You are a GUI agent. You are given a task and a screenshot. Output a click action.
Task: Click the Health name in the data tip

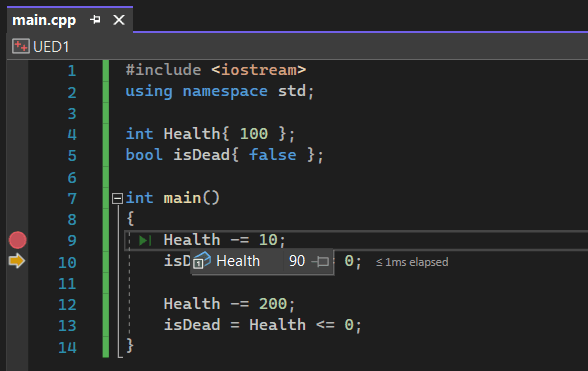[x=238, y=261]
